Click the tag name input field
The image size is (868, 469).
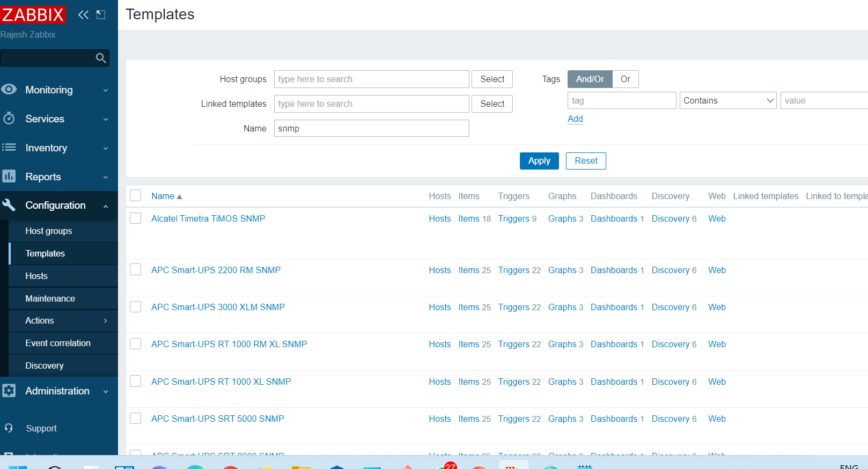point(622,100)
